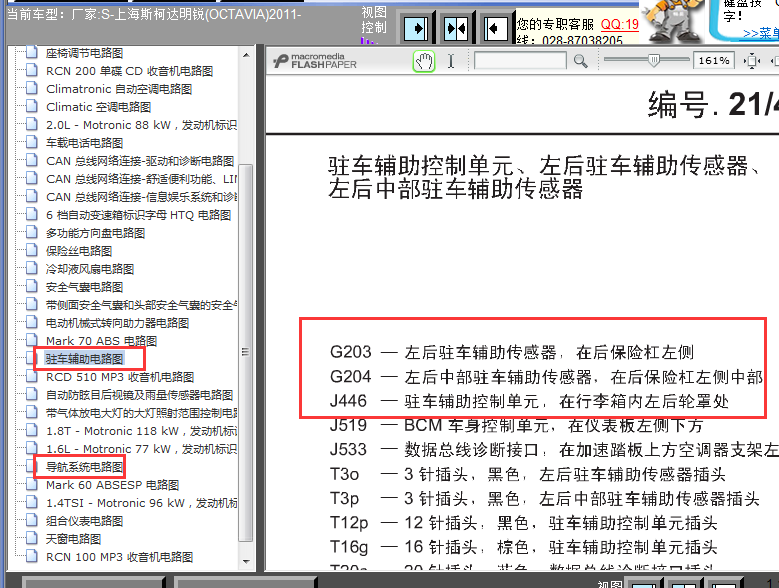Click the T16g 16 针插头 line
This screenshot has height=588, width=779.
click(x=524, y=547)
